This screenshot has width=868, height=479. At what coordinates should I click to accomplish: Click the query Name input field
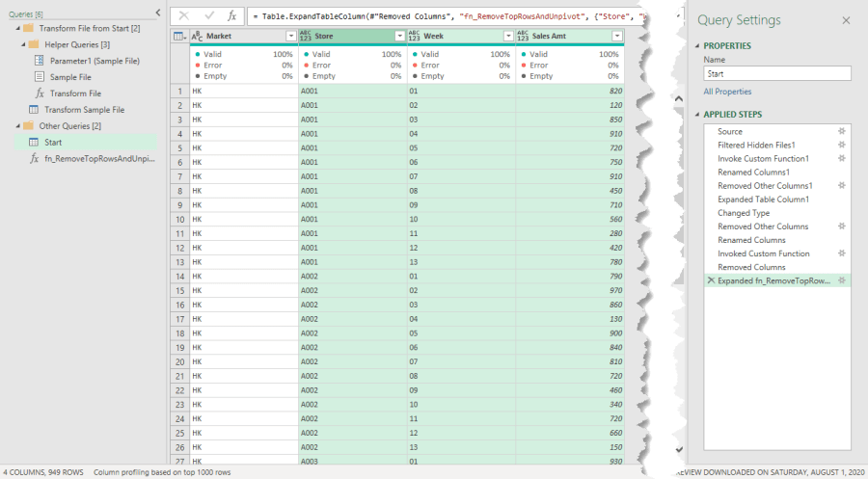pyautogui.click(x=776, y=73)
